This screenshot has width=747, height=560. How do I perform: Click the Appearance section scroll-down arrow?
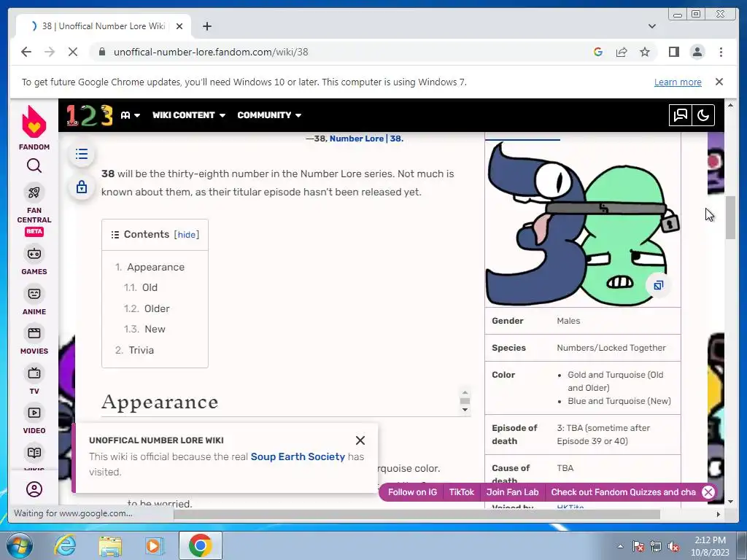pyautogui.click(x=465, y=410)
